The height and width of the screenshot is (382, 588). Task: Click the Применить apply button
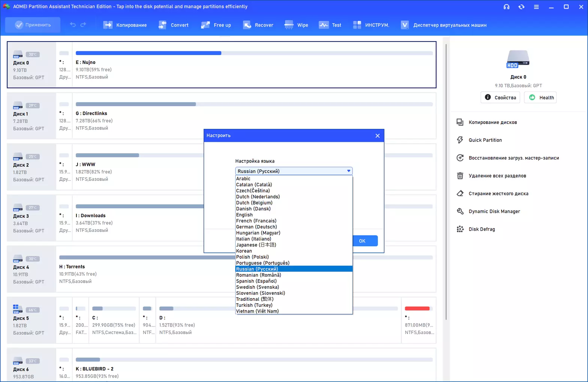[33, 25]
